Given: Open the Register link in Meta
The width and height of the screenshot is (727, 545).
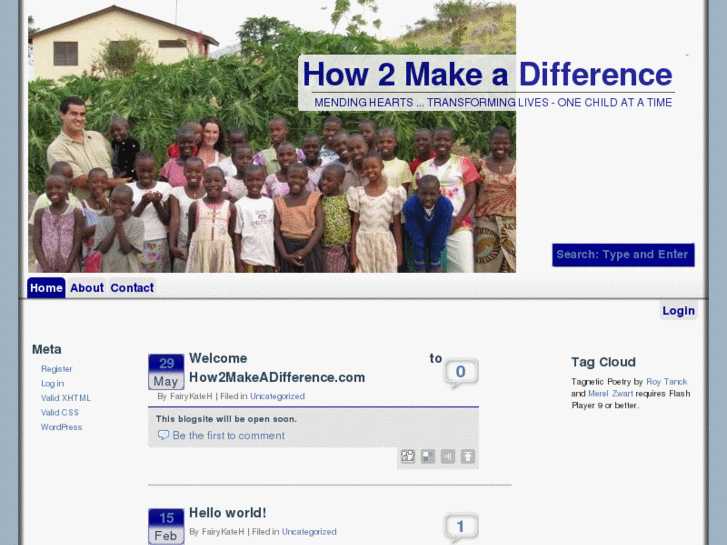Looking at the screenshot, I should click(x=57, y=369).
